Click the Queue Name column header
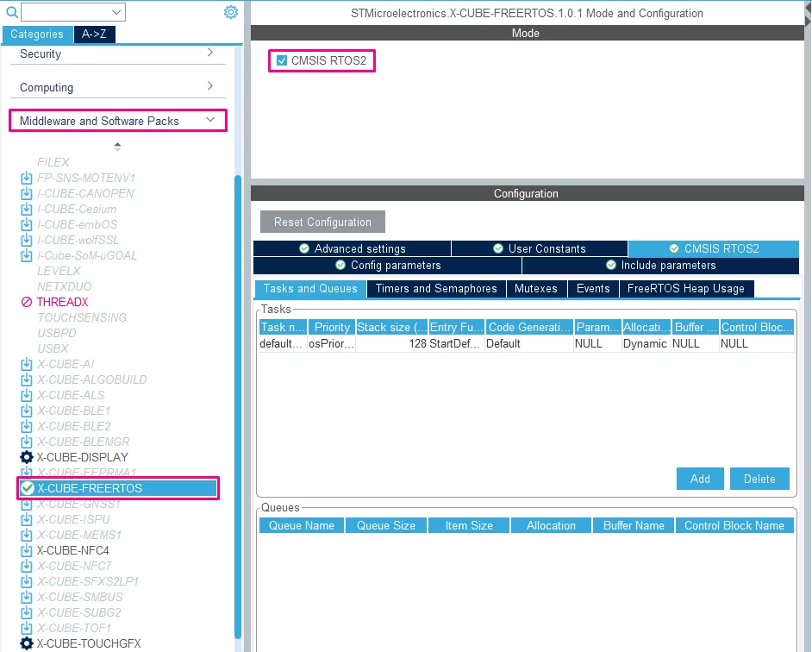812x652 pixels. (302, 525)
